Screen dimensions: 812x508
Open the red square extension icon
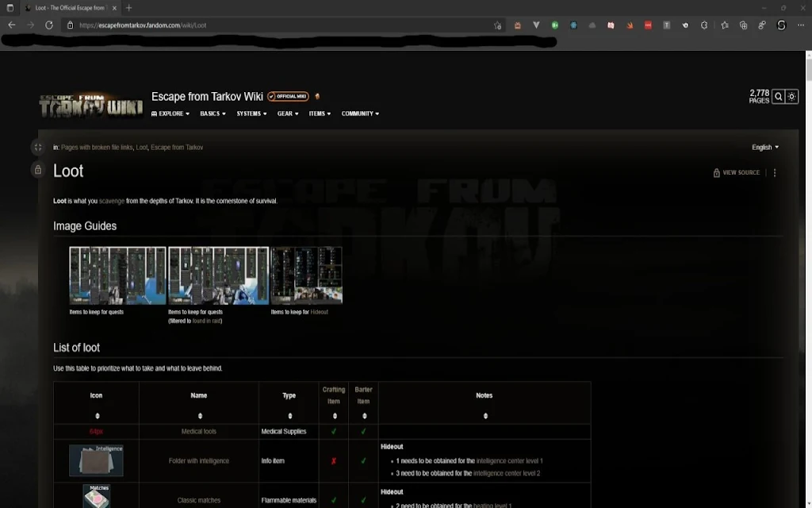click(648, 25)
